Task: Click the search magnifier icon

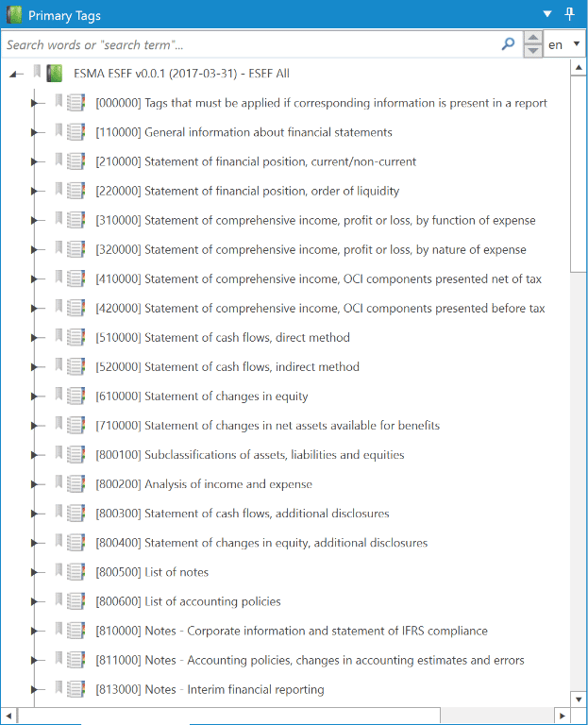Action: pos(508,44)
